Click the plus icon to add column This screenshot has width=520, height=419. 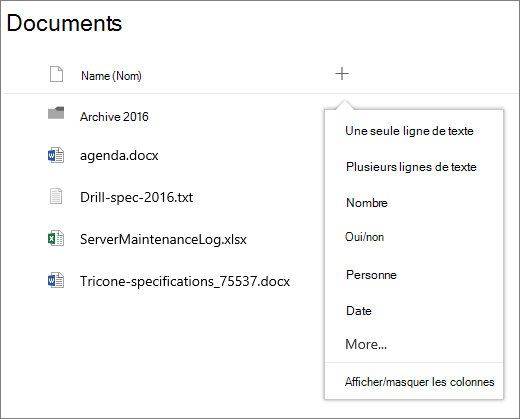[x=342, y=74]
